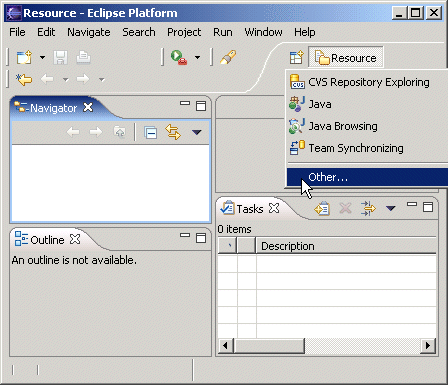
Task: Click the Open Perspective icon
Action: [x=296, y=57]
